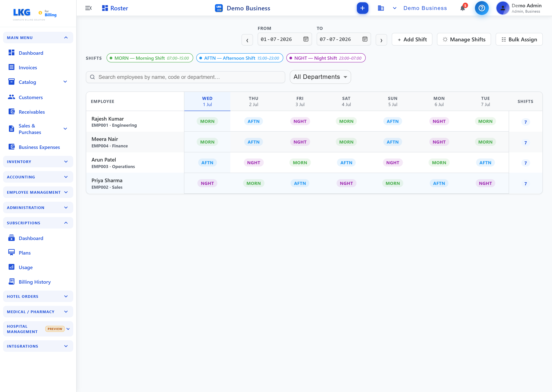Open Billing History under Subscriptions
The height and width of the screenshot is (392, 552).
pos(34,282)
